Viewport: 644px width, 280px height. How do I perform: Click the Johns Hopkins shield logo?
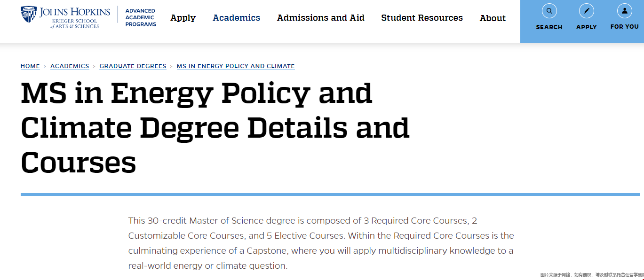29,15
